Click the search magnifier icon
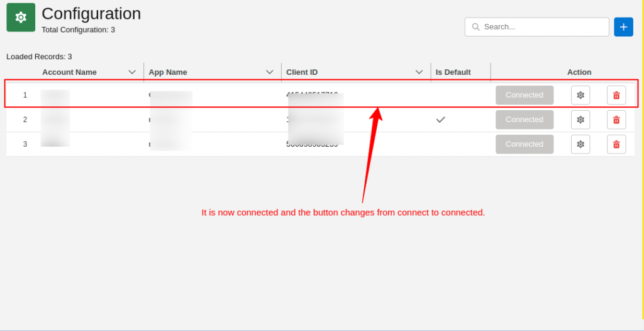 coord(476,27)
